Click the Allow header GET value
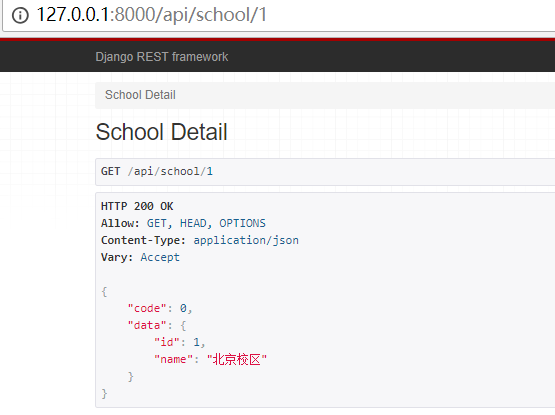The height and width of the screenshot is (415, 555). [x=156, y=223]
